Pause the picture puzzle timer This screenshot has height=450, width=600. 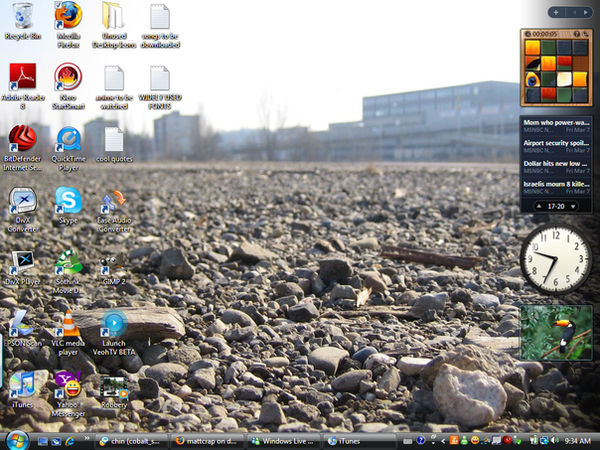tap(528, 34)
